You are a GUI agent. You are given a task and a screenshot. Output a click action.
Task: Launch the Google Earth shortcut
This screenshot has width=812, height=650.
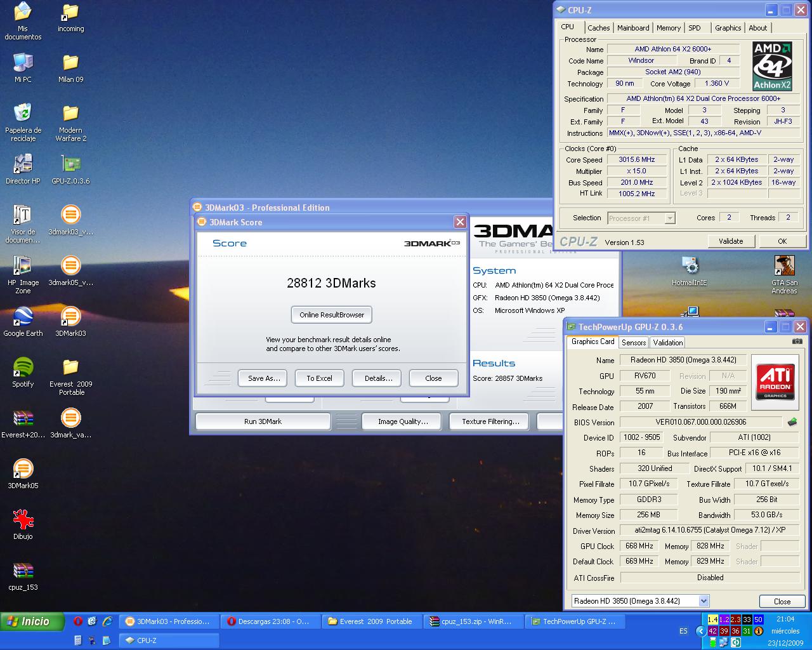[x=23, y=321]
